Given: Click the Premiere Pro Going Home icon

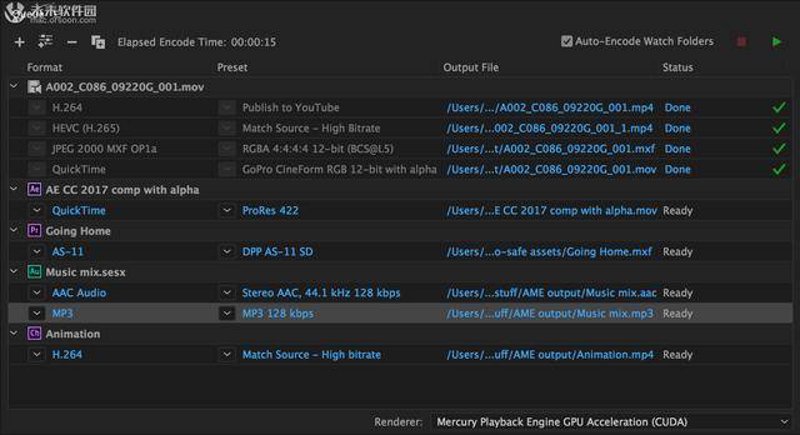Looking at the screenshot, I should (34, 231).
